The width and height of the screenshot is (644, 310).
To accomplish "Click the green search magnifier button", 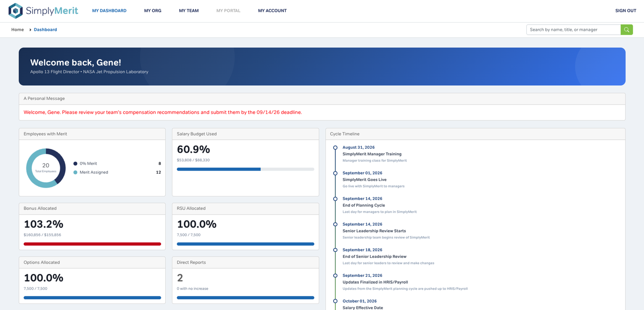I will pos(626,30).
